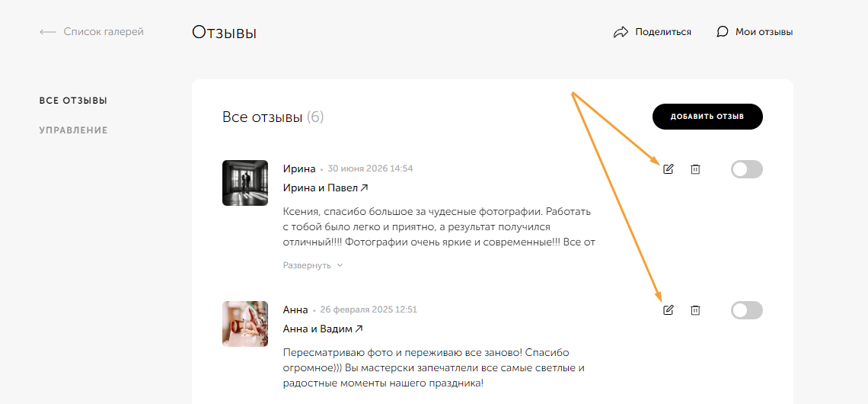This screenshot has width=868, height=404.
Task: Click the date 26 февраля 2025 12:51
Action: pyautogui.click(x=369, y=309)
